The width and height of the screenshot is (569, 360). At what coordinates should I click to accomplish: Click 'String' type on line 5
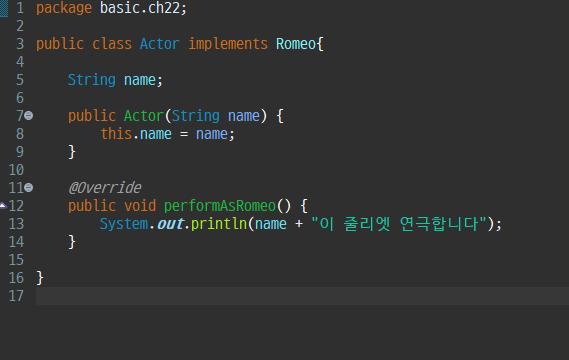click(92, 80)
